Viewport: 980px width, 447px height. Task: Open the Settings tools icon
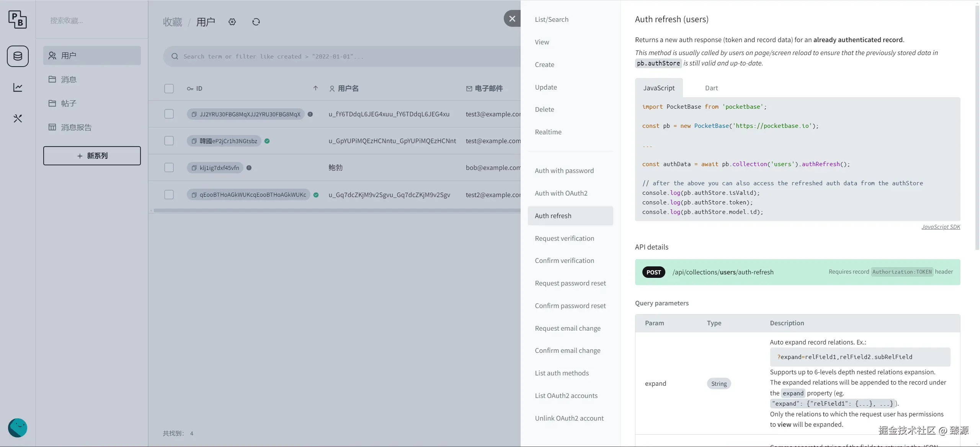point(18,119)
